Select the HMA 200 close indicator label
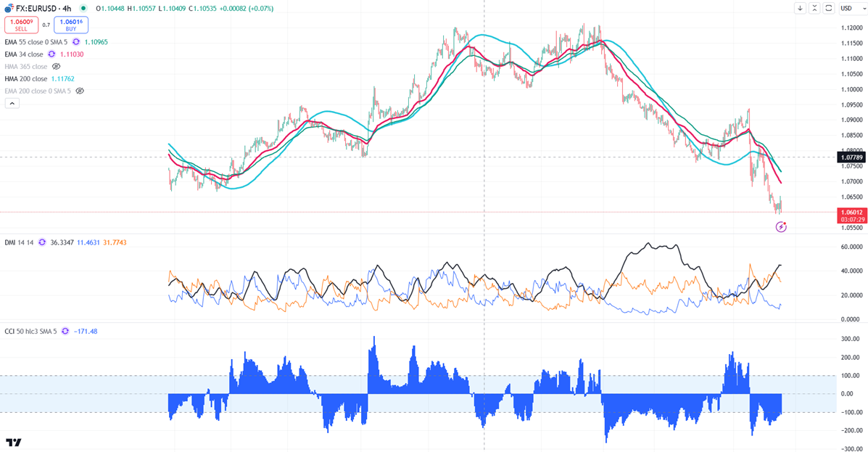The image size is (868, 452). (x=26, y=78)
